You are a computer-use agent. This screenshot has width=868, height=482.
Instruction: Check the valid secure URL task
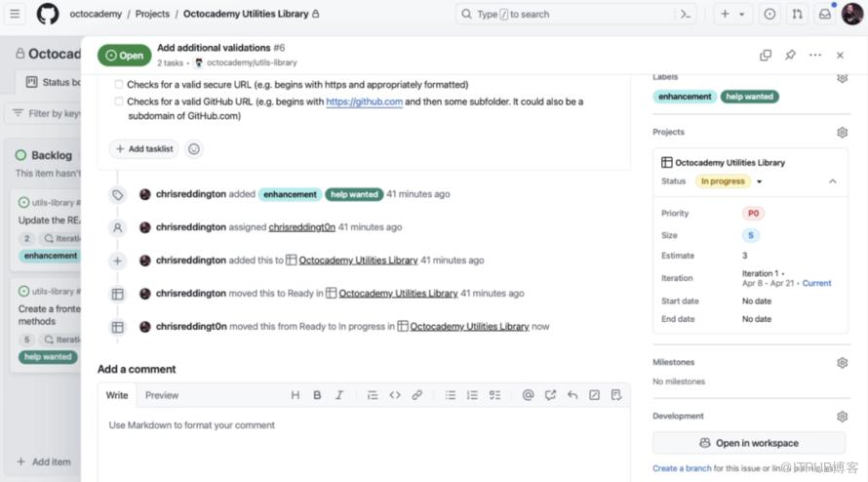click(x=118, y=85)
